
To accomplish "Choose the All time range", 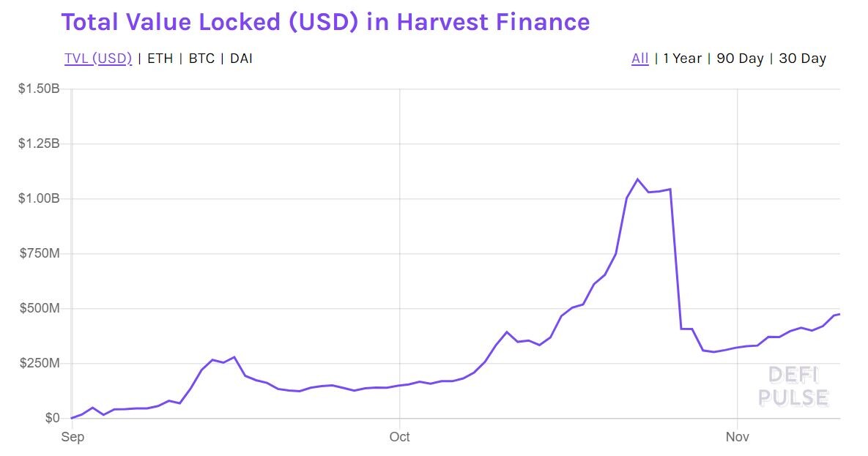I will coord(640,59).
